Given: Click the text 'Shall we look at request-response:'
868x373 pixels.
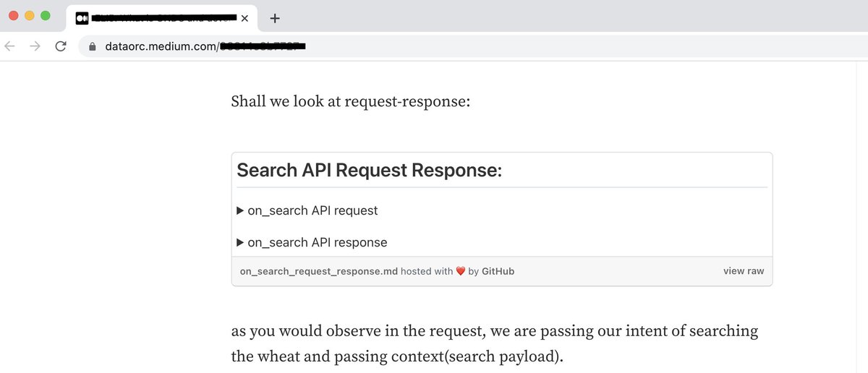Looking at the screenshot, I should pos(351,101).
